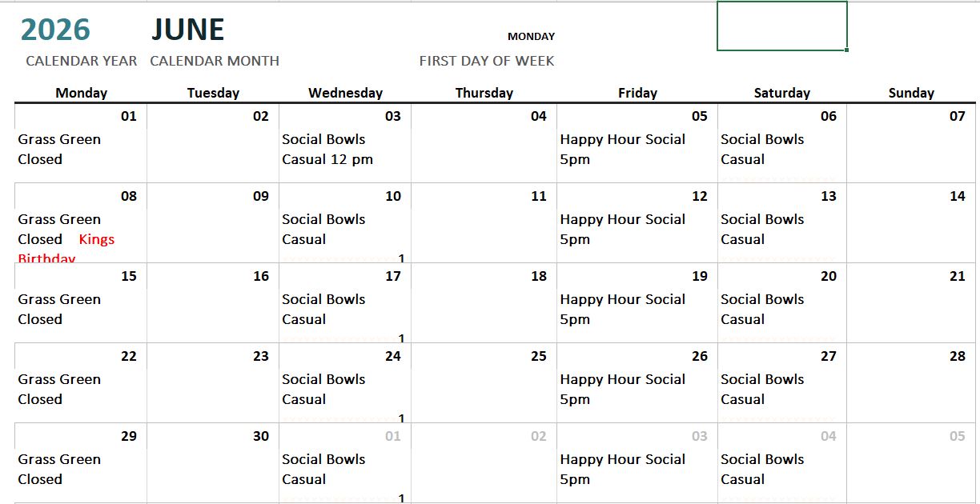980x504 pixels.
Task: Click Social Bowls Casual 12 pm entry
Action: [327, 150]
